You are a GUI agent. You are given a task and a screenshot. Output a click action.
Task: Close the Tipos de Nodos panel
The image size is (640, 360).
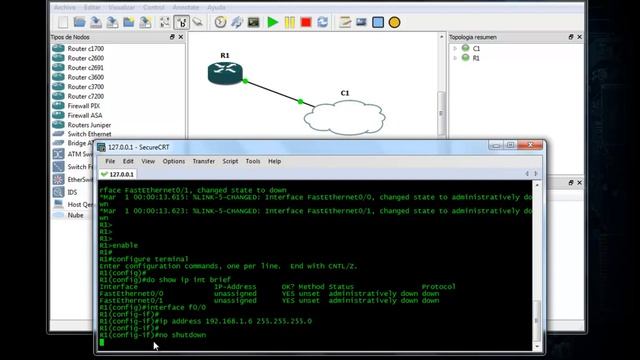tap(181, 37)
